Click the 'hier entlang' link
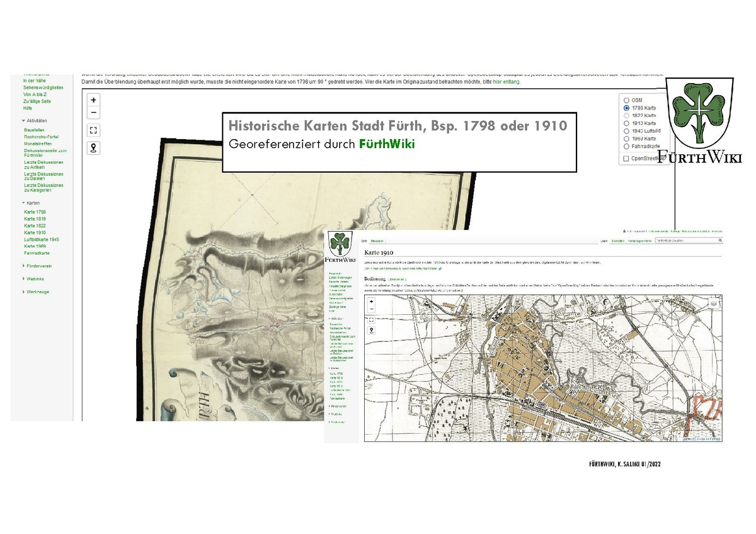This screenshot has height=534, width=756. coord(506,82)
